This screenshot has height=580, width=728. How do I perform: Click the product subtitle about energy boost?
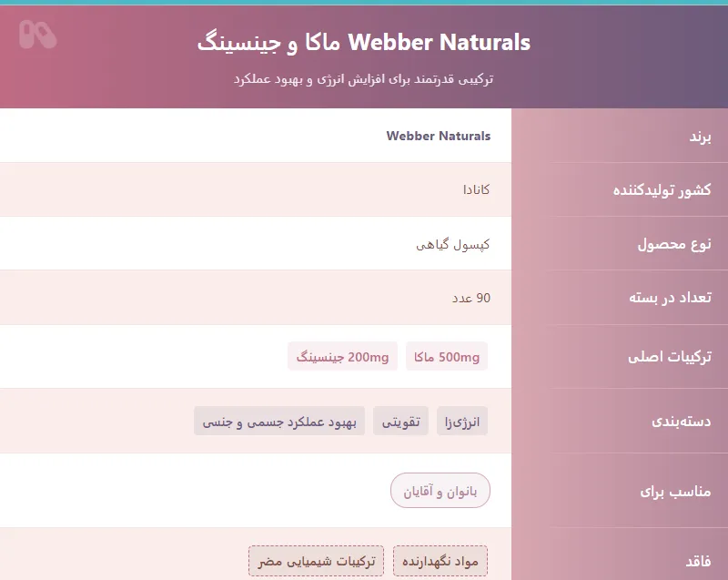[x=363, y=79]
